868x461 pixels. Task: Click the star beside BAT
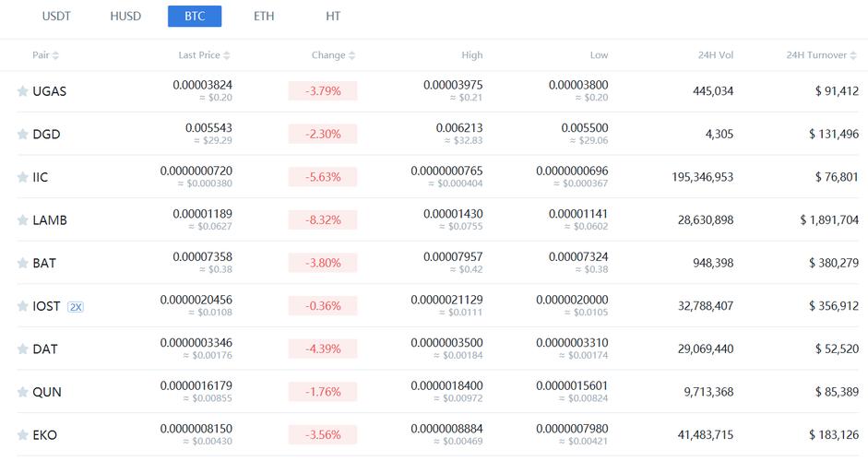tap(23, 264)
